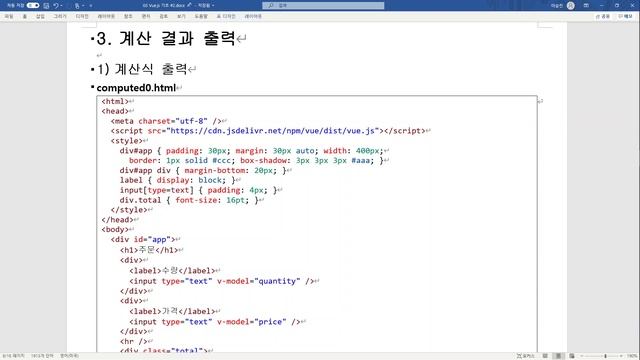Switch to the 표 디자인 (Table Design) tab
The image size is (640, 360).
point(226,16)
